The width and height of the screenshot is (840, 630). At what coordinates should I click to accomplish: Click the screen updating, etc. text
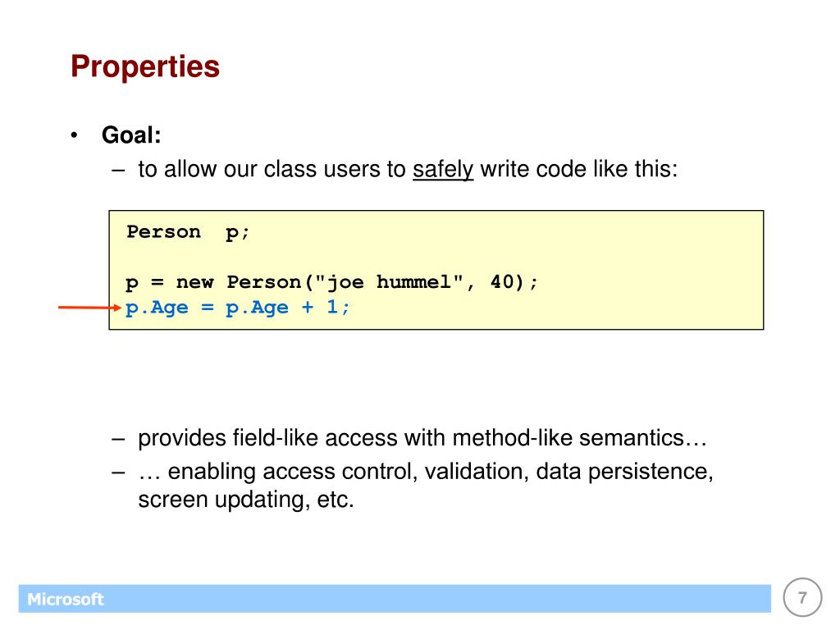tap(246, 500)
